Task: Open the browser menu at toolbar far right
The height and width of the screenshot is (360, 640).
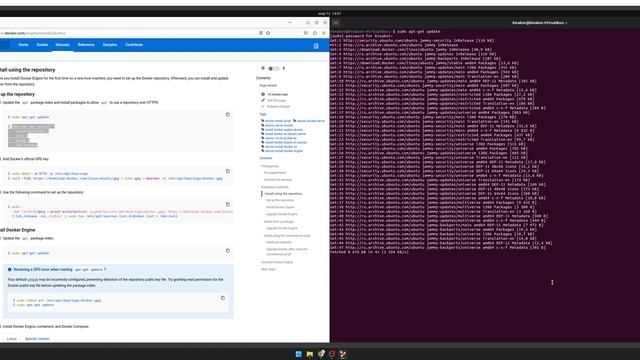Action: tap(324, 33)
